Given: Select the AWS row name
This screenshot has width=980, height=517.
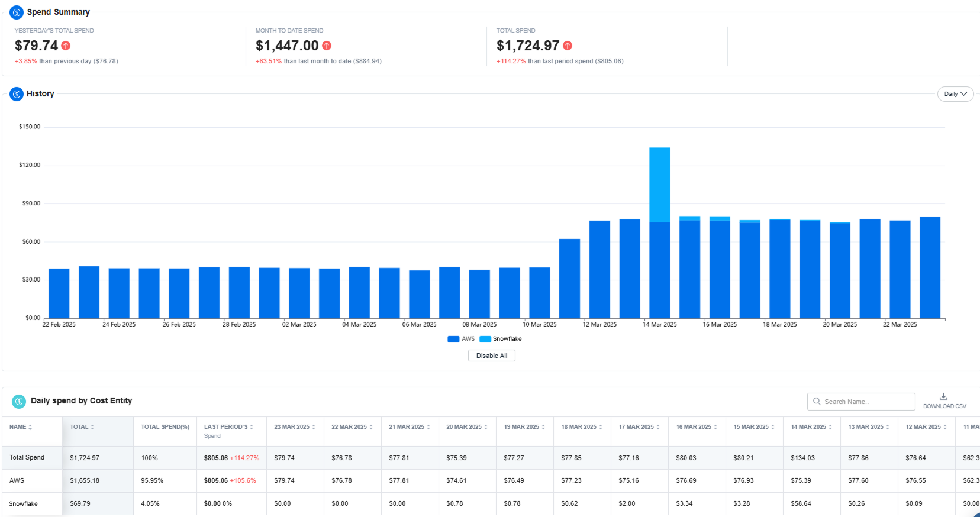Looking at the screenshot, I should pyautogui.click(x=17, y=480).
